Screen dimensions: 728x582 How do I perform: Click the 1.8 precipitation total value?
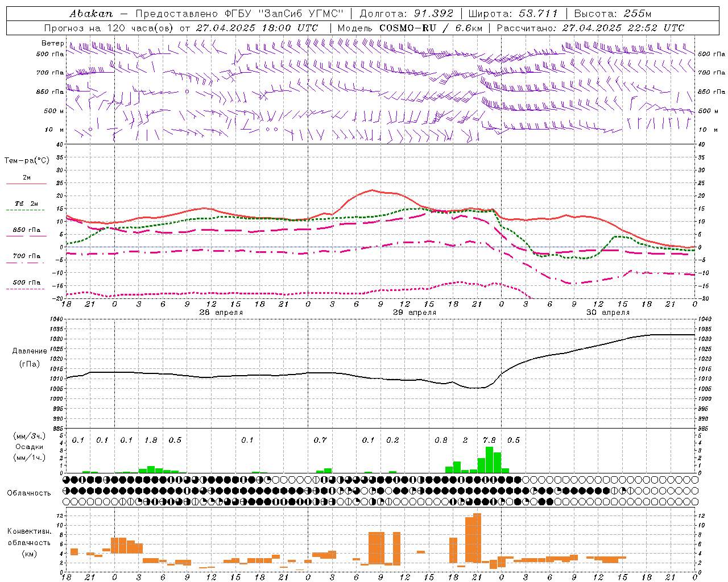pyautogui.click(x=151, y=440)
